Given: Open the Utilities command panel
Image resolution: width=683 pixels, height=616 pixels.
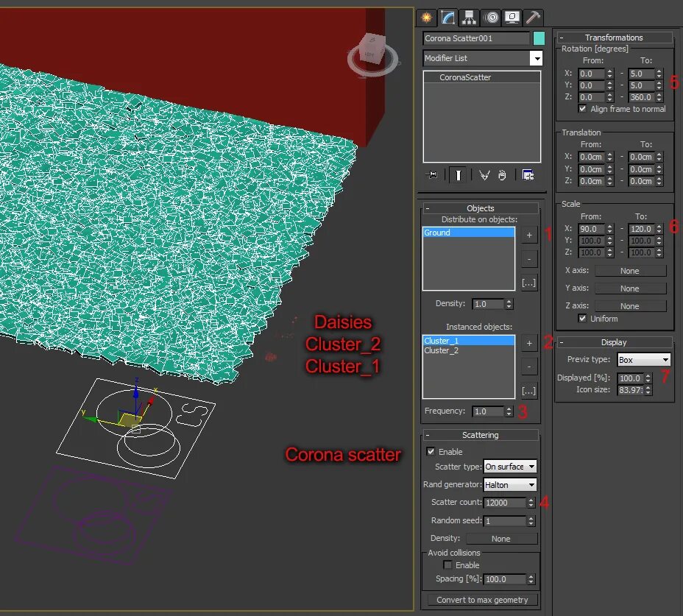Looking at the screenshot, I should [x=531, y=17].
